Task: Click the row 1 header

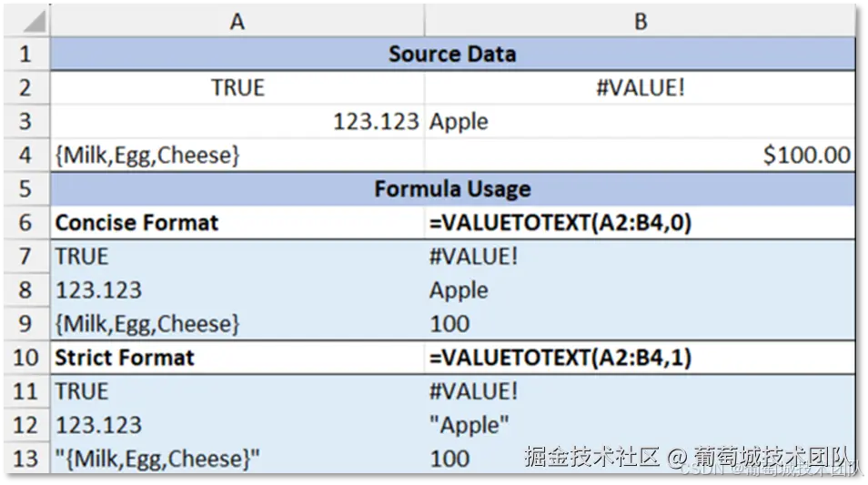Action: pos(25,54)
